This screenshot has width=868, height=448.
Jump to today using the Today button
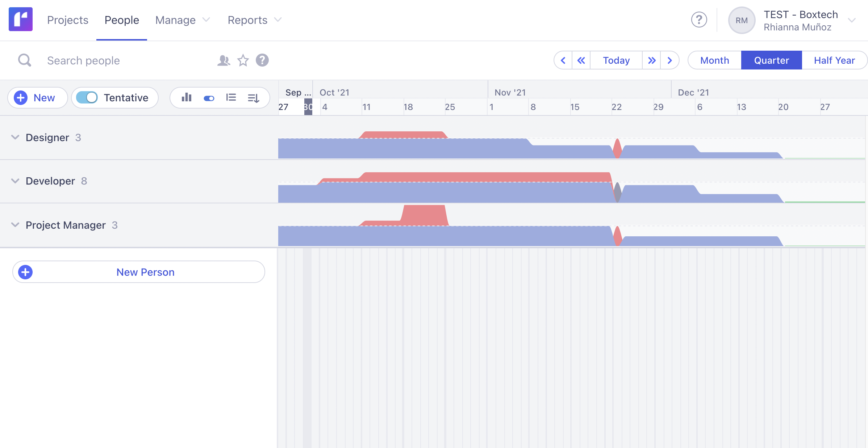616,60
